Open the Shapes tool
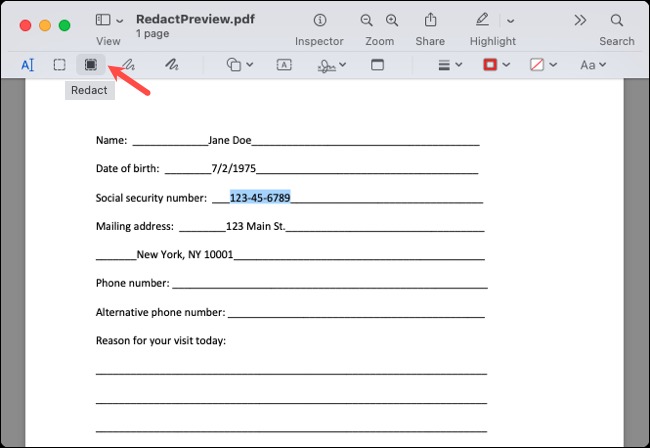Screen dimensions: 650x448 [234, 65]
